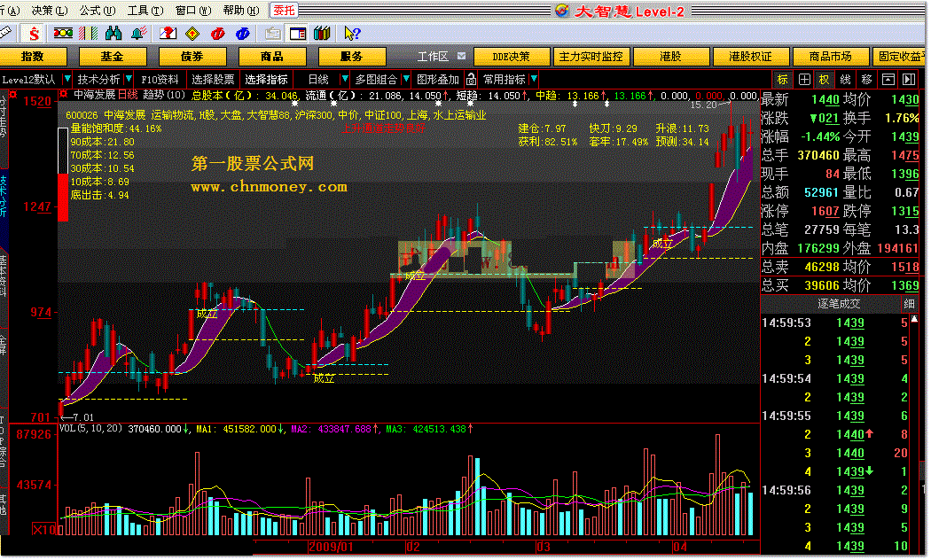Viewport: 931px width, 560px height.
Task: Click the colored stripes toolbar icon
Action: (x=88, y=33)
